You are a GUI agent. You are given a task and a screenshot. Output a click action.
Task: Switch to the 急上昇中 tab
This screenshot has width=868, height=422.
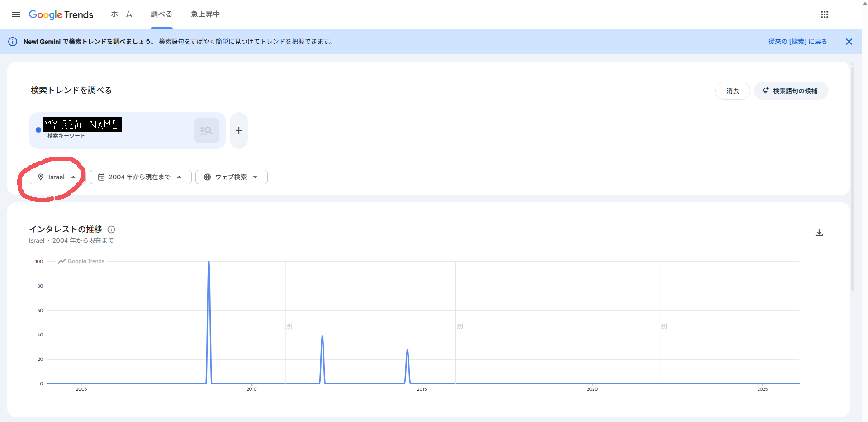point(205,14)
